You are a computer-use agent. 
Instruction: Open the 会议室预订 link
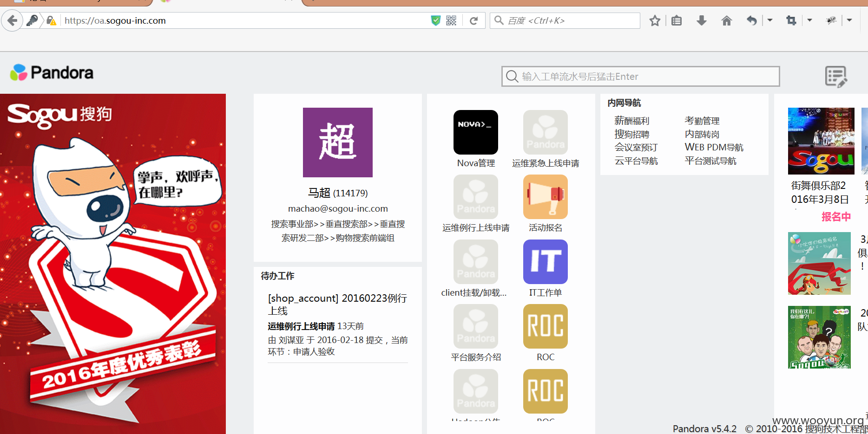tap(636, 148)
